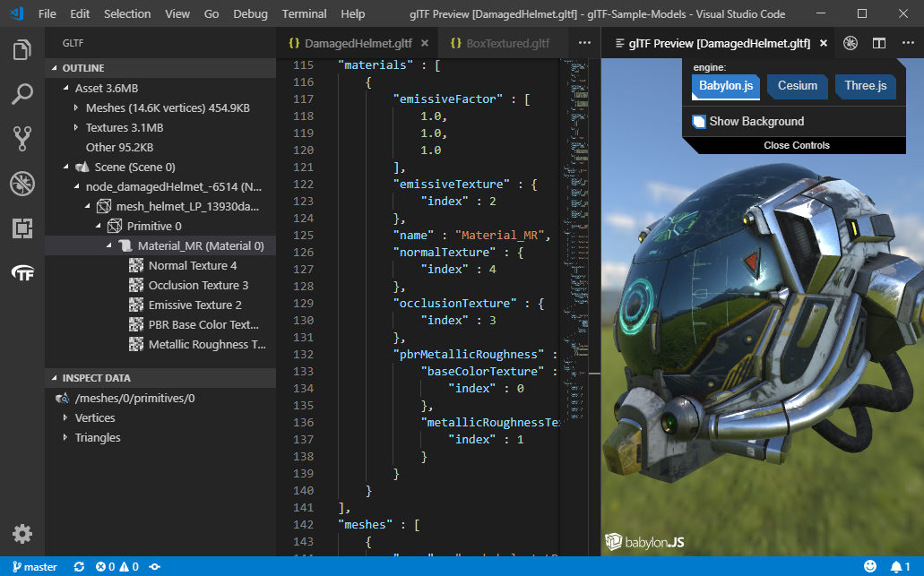Open Manage settings gear icon
924x576 pixels.
click(x=22, y=534)
